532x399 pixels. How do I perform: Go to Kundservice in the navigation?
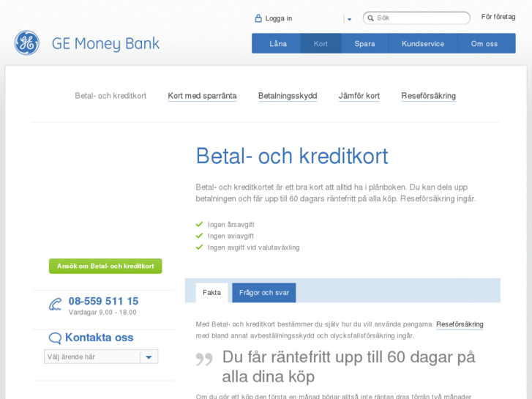point(423,43)
